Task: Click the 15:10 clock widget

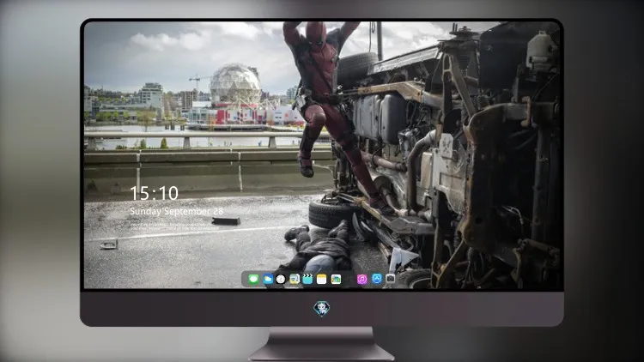Action: (154, 193)
